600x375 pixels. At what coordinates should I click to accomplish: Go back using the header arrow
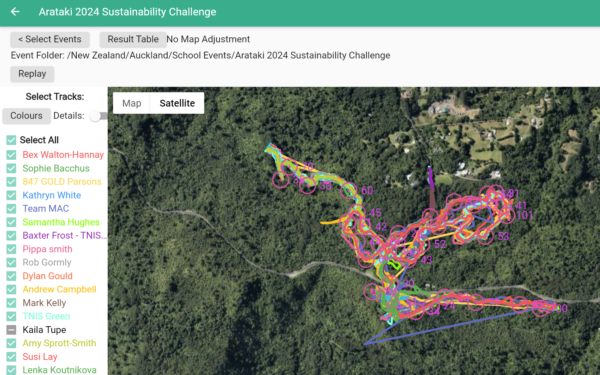[15, 12]
